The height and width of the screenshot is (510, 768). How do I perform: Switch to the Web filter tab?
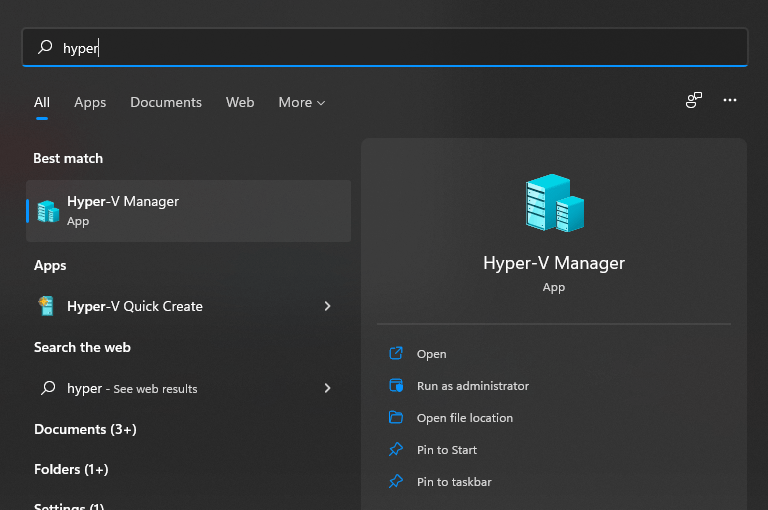pyautogui.click(x=240, y=102)
